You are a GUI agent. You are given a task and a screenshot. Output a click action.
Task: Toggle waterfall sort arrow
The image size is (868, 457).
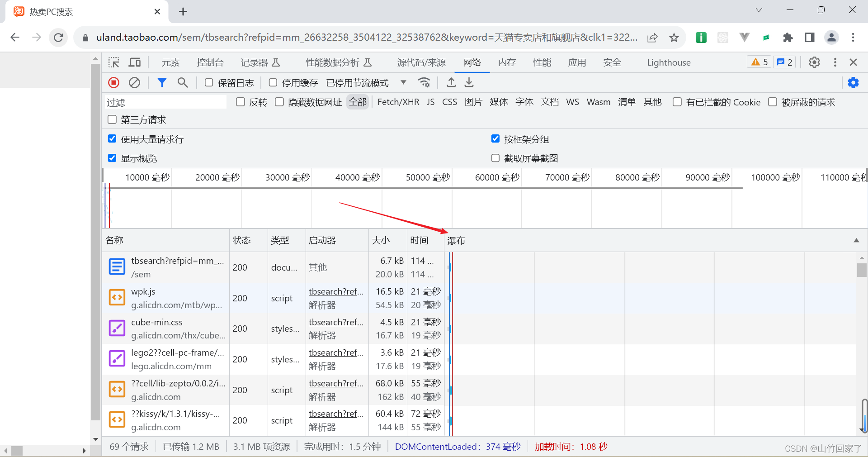[x=856, y=240]
